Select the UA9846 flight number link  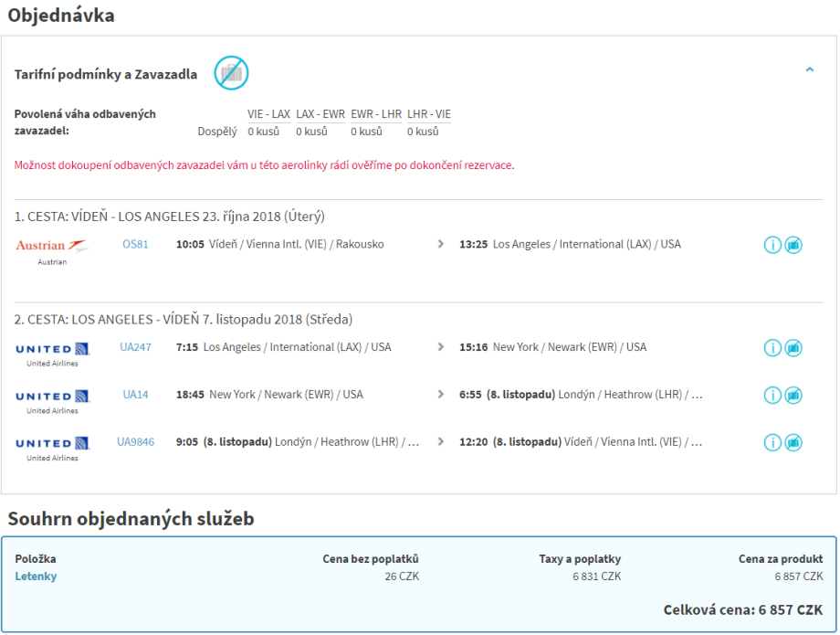click(x=135, y=442)
